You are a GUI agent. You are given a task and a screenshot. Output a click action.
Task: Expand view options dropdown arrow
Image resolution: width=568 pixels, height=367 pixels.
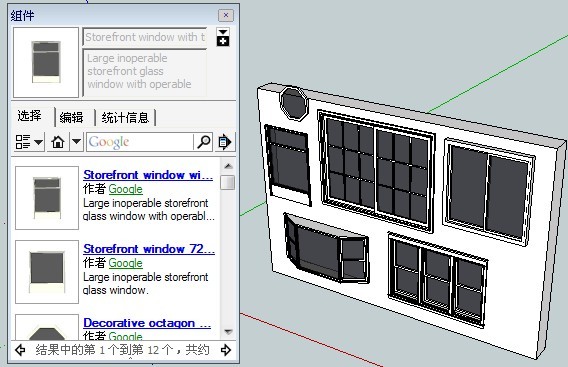38,142
